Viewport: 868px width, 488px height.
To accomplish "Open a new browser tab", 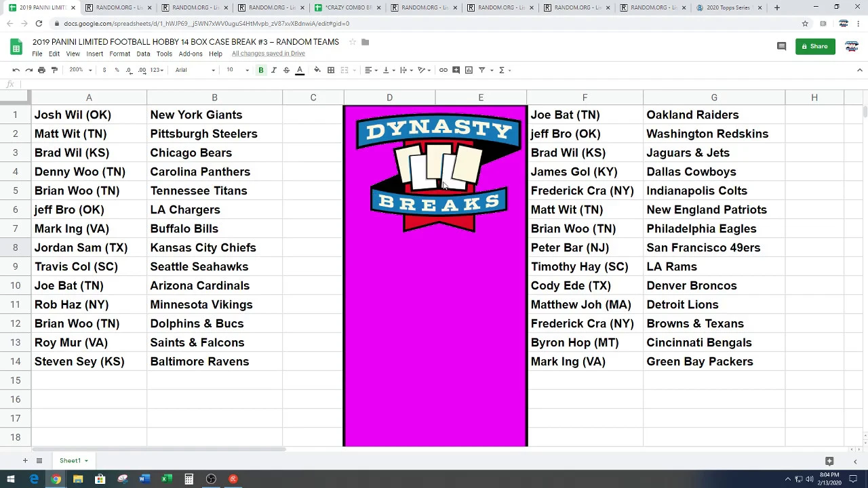I will 777,7.
